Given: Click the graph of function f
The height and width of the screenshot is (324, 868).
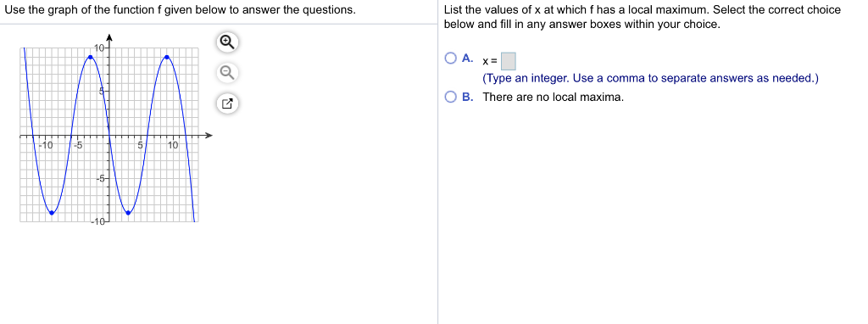Looking at the screenshot, I should [x=115, y=129].
